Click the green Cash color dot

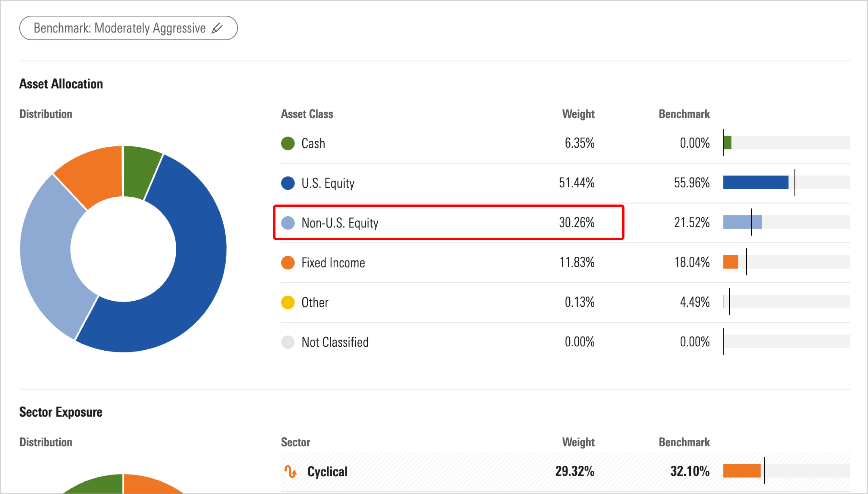point(288,143)
